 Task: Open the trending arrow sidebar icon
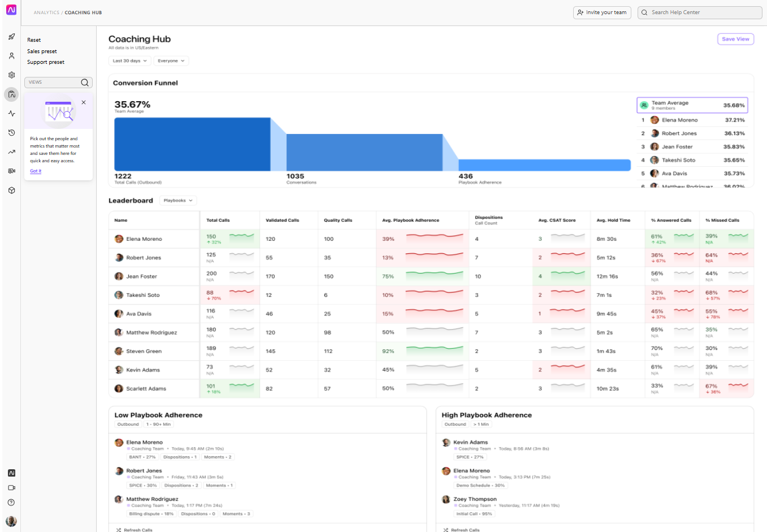point(11,152)
